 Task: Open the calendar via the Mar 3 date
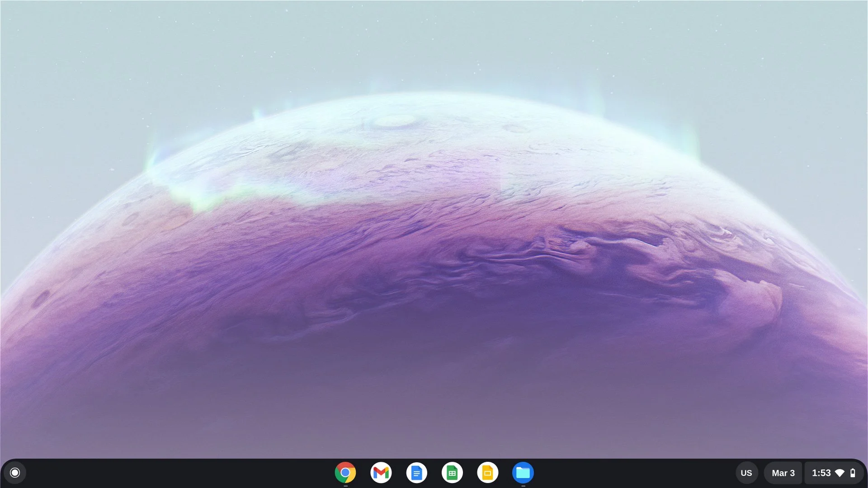pos(783,473)
